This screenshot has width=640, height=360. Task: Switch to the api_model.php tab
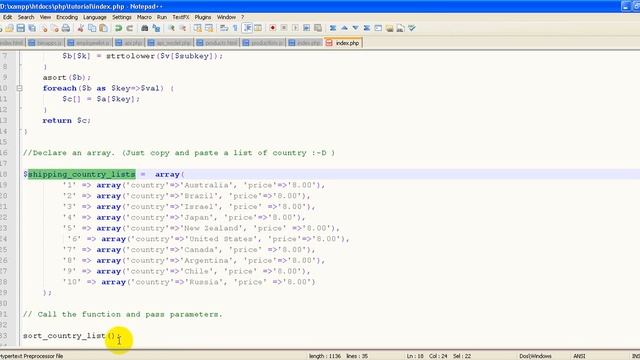click(x=170, y=43)
